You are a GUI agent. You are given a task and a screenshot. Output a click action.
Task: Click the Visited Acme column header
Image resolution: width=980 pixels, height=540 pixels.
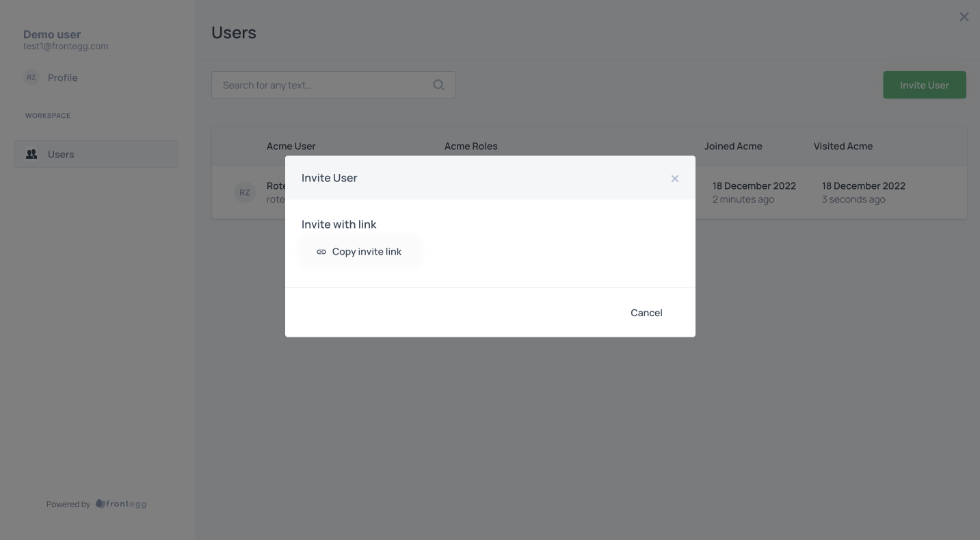click(x=843, y=146)
